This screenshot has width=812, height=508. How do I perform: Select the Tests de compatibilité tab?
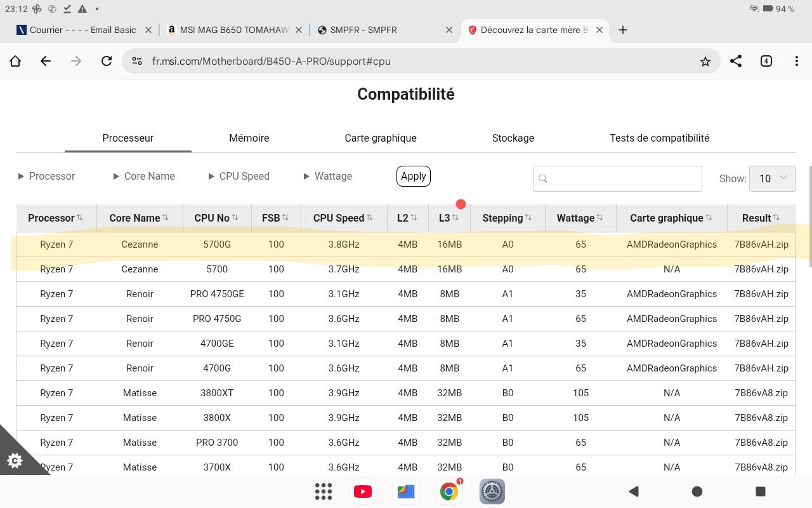(660, 138)
